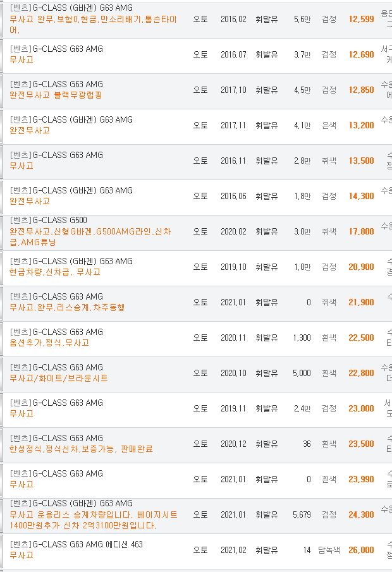Click the 17,800 price of the G500

pyautogui.click(x=361, y=232)
